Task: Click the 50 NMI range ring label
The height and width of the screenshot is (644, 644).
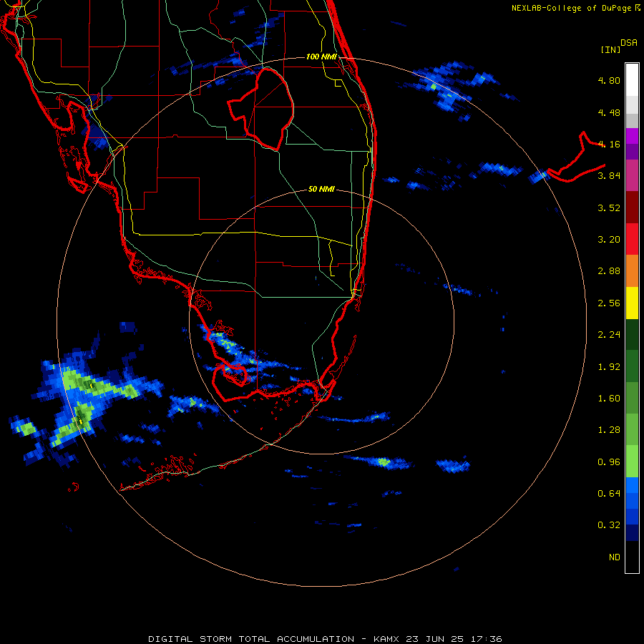Action: coord(321,190)
